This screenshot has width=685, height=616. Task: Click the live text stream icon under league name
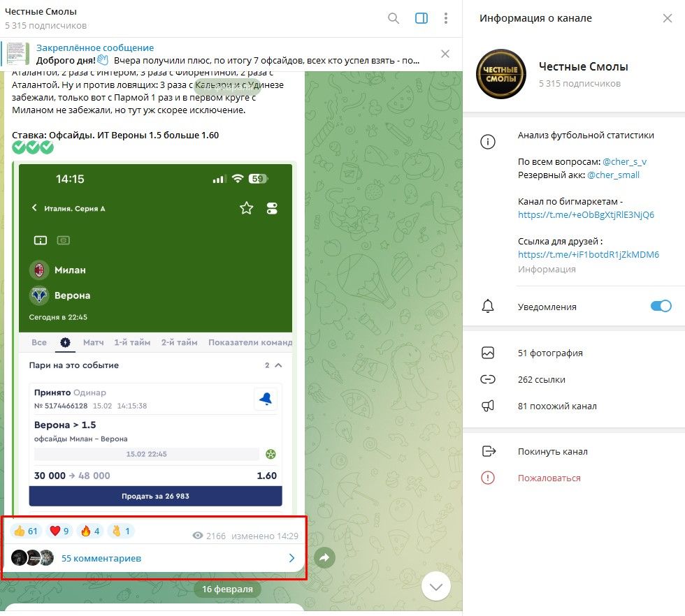pyautogui.click(x=64, y=240)
